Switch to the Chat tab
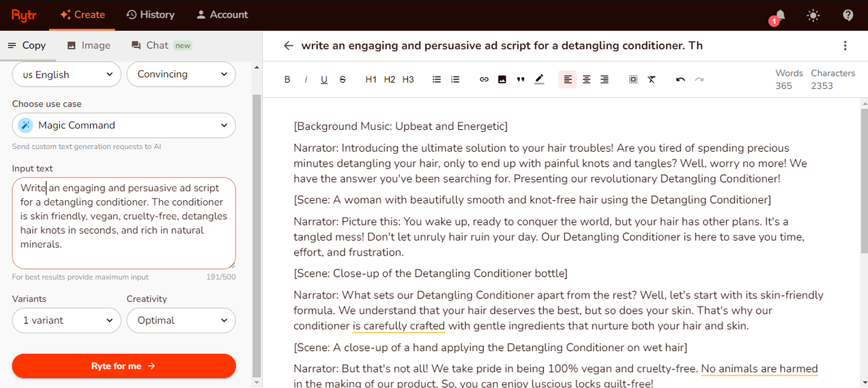This screenshot has height=388, width=868. point(161,45)
